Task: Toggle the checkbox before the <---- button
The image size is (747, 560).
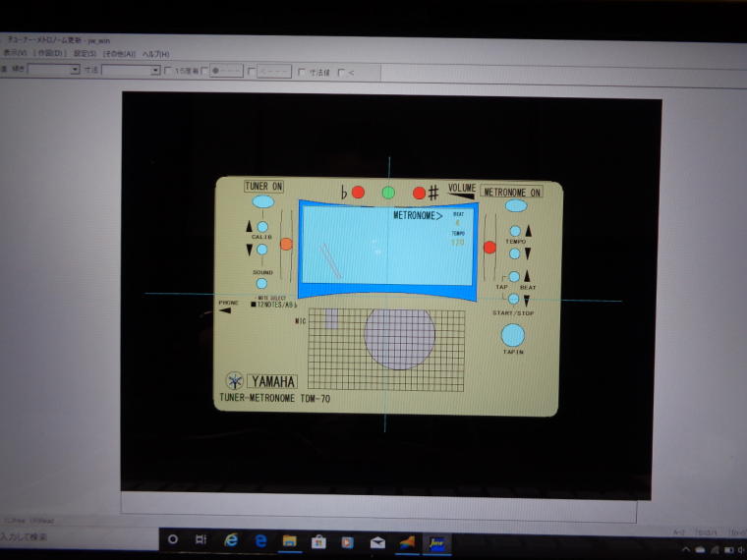Action: (252, 72)
